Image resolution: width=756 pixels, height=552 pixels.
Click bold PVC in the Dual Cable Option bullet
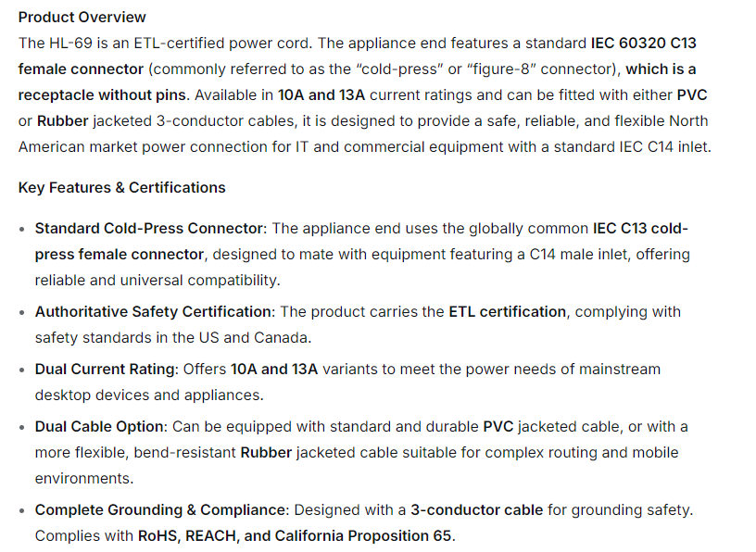498,426
